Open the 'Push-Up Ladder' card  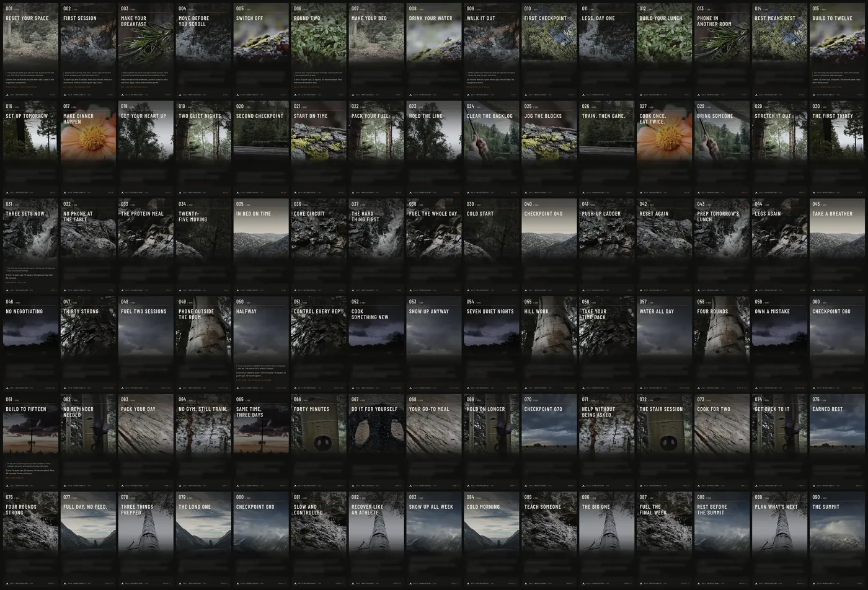coord(607,246)
